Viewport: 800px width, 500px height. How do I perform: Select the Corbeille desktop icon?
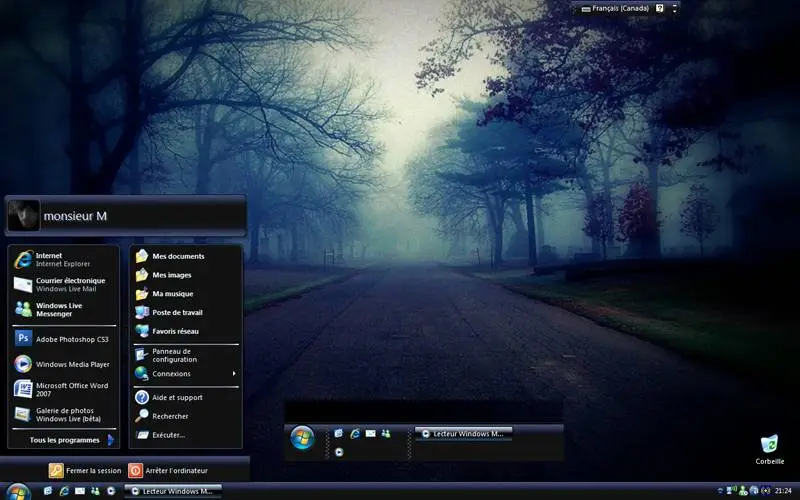click(769, 449)
